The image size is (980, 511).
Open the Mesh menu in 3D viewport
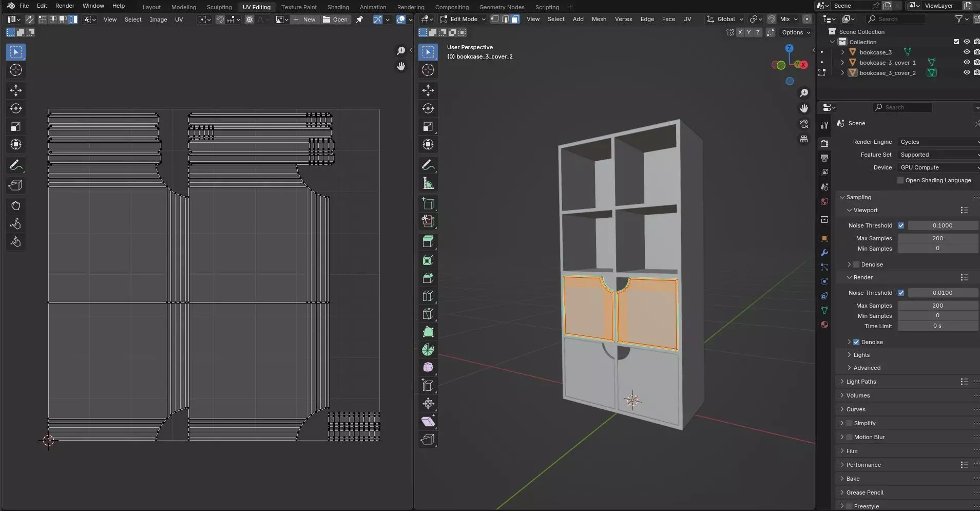click(599, 19)
